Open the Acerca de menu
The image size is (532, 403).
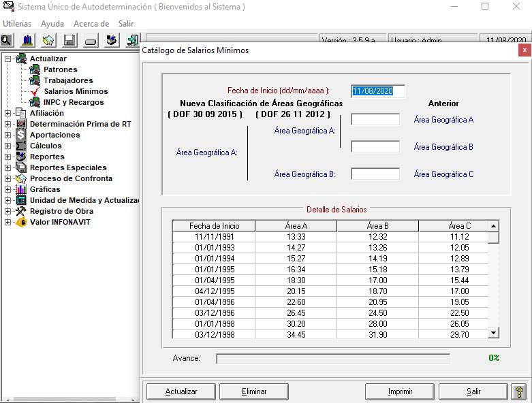(91, 24)
